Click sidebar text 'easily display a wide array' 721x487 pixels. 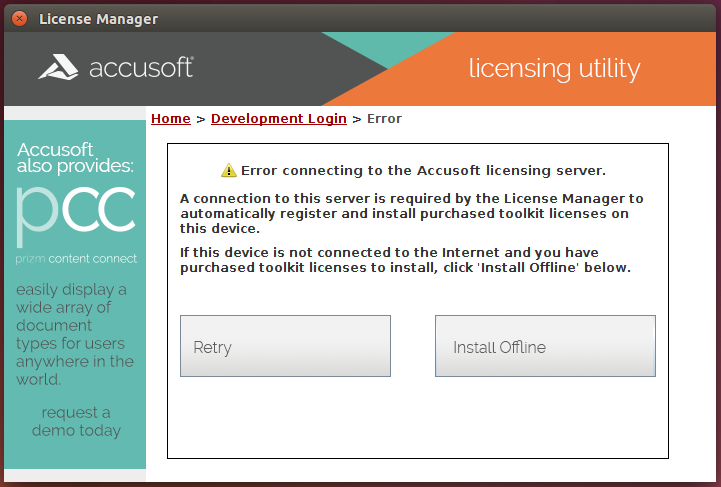point(75,335)
